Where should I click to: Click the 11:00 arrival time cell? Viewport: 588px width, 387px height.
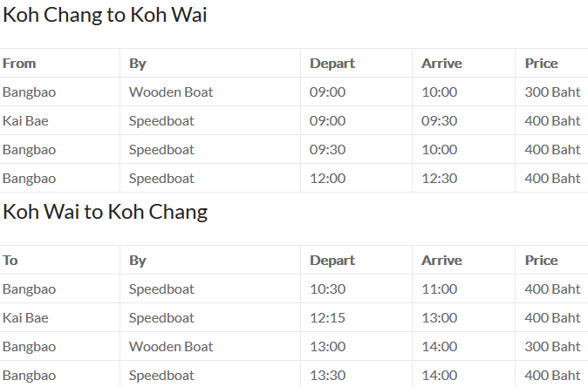pos(439,289)
